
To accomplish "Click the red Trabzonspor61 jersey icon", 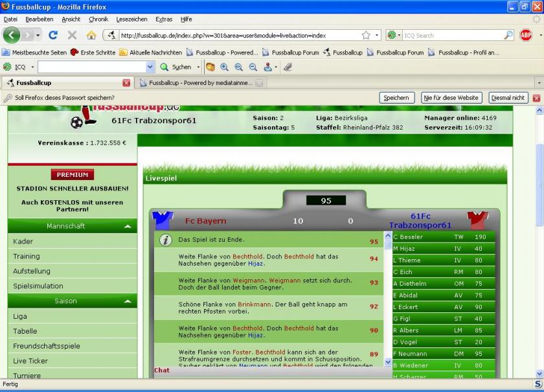I will 478,220.
